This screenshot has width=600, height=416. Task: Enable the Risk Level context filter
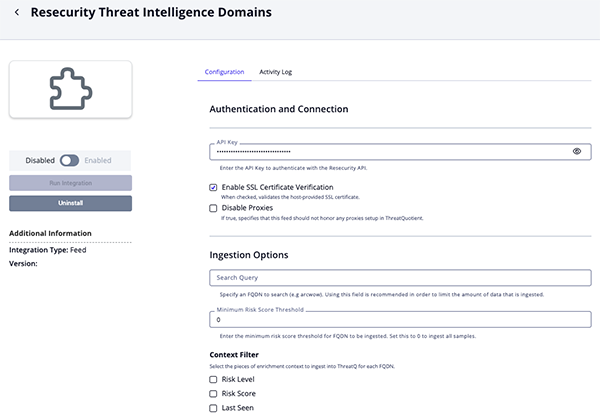[x=213, y=380]
